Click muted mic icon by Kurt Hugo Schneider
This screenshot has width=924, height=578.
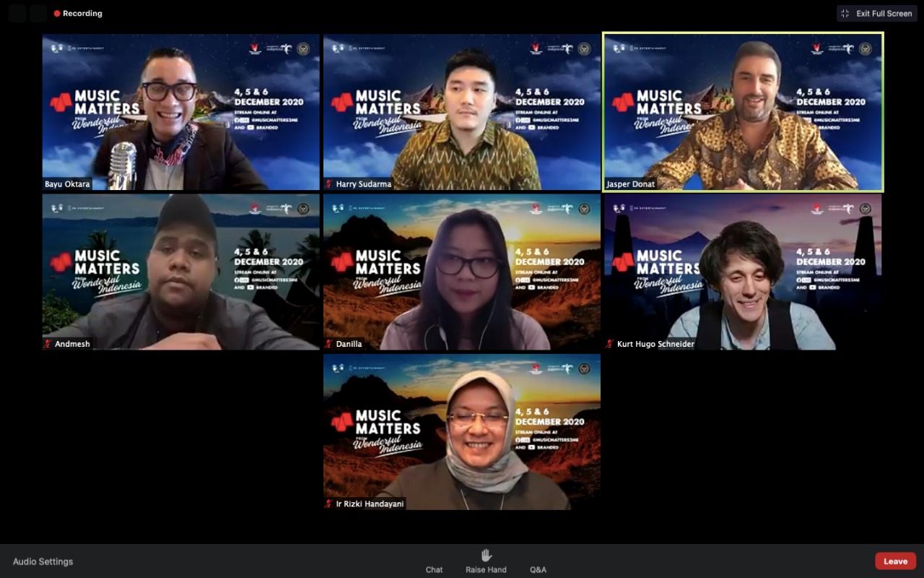point(610,344)
